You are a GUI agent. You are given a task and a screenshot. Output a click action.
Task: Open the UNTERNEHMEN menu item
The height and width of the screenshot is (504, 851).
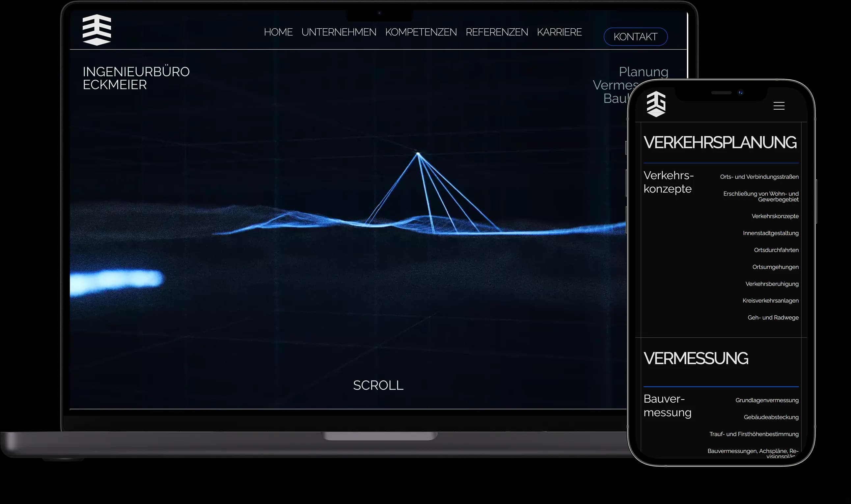pyautogui.click(x=339, y=32)
